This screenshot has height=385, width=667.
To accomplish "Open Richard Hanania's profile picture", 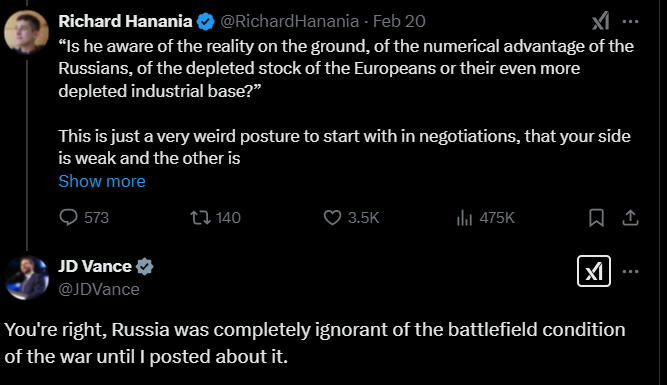I will 26,32.
